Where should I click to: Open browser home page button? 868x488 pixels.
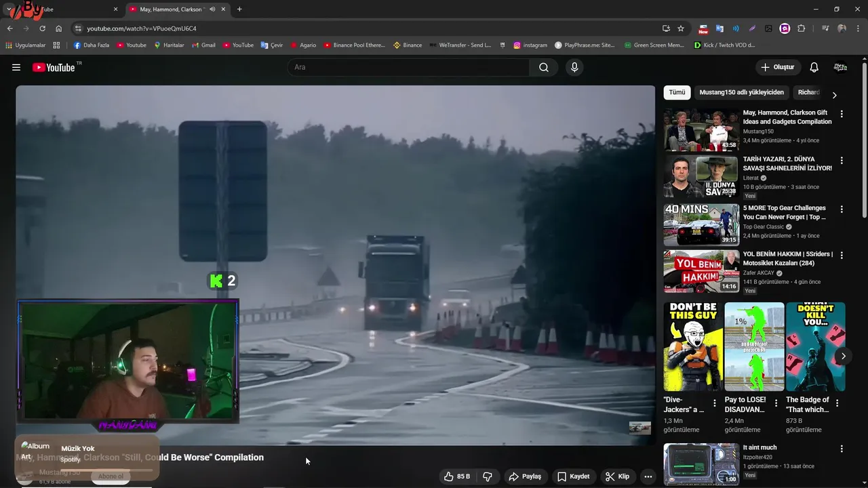click(59, 28)
